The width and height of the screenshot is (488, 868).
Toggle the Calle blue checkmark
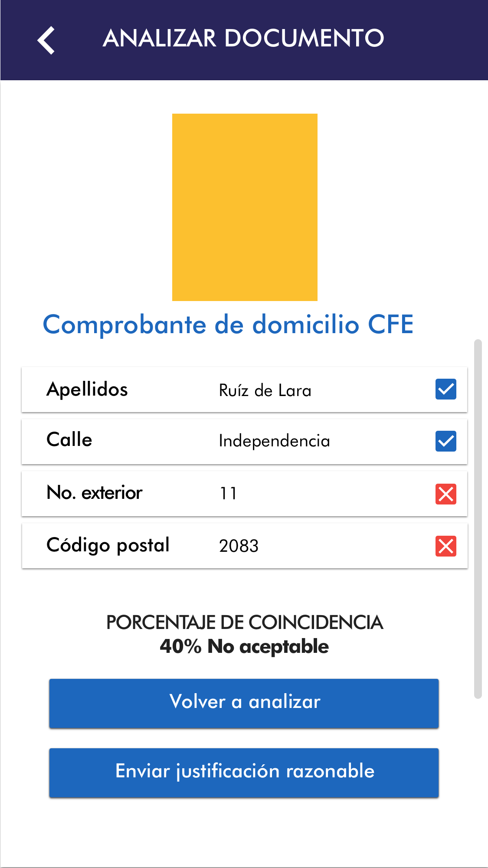(445, 441)
